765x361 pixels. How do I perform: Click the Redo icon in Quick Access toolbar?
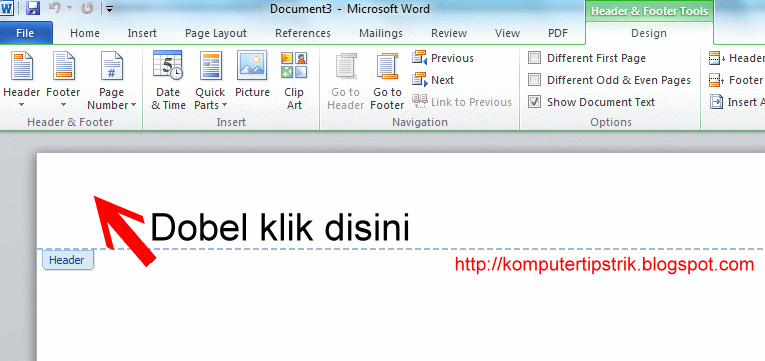click(x=88, y=8)
